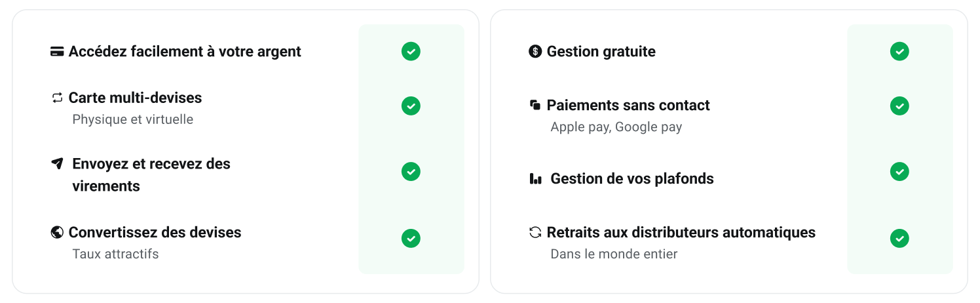Click green checkmark for Gestion de vos plafonds
Viewport: 980px width, 303px height.
pos(899,171)
